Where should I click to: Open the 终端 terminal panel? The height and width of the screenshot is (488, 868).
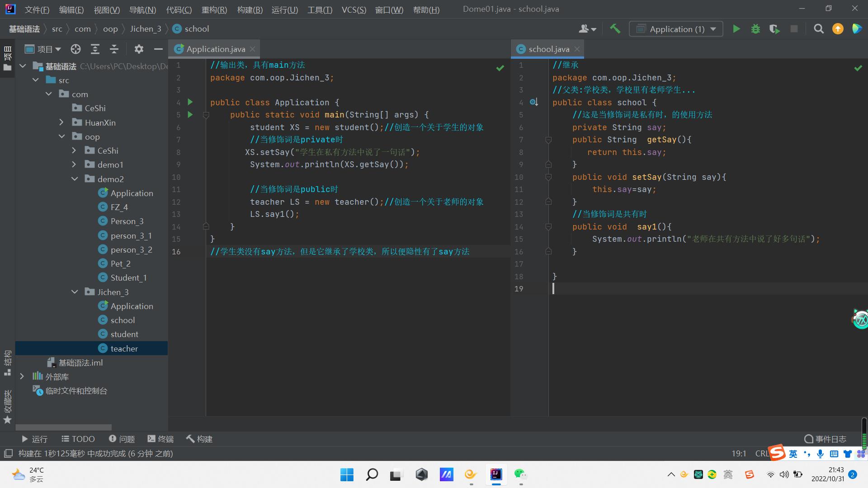pos(160,439)
